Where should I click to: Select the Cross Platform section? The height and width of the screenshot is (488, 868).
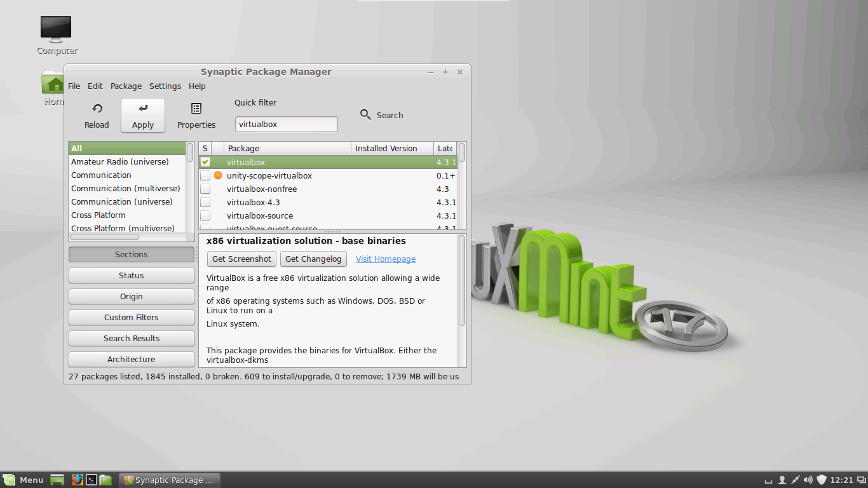tap(127, 215)
